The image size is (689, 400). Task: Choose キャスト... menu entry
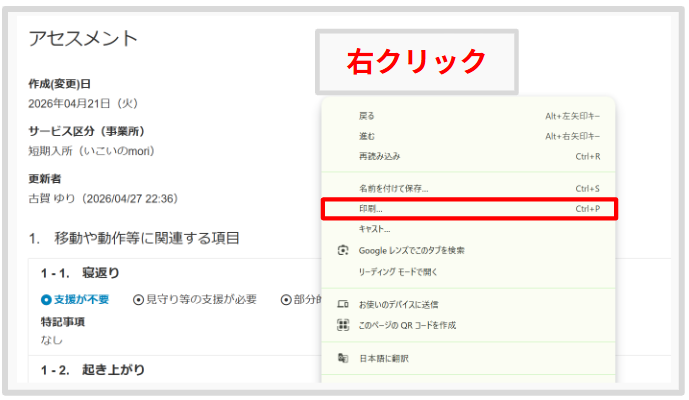tap(468, 229)
